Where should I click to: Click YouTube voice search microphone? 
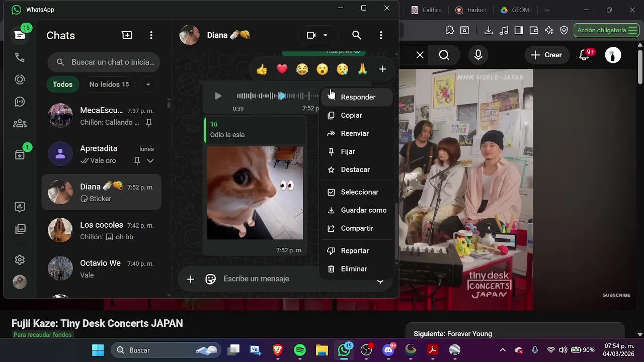pos(478,55)
